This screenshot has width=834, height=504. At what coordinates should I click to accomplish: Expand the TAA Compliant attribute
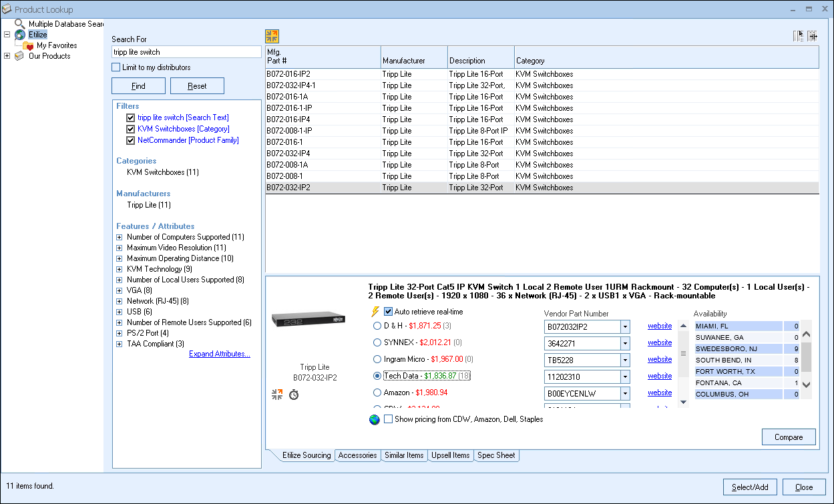(x=119, y=344)
